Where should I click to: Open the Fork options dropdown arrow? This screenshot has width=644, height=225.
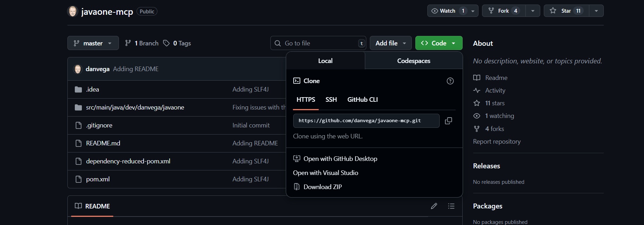[x=533, y=11]
